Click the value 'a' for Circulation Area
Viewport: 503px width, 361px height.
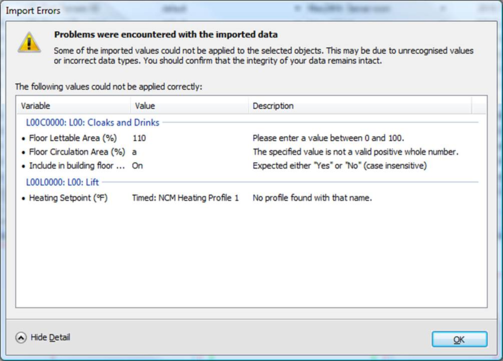coord(134,152)
